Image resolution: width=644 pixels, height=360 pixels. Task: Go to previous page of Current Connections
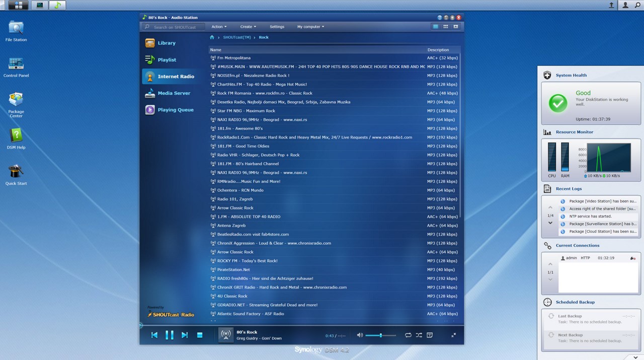pos(550,264)
